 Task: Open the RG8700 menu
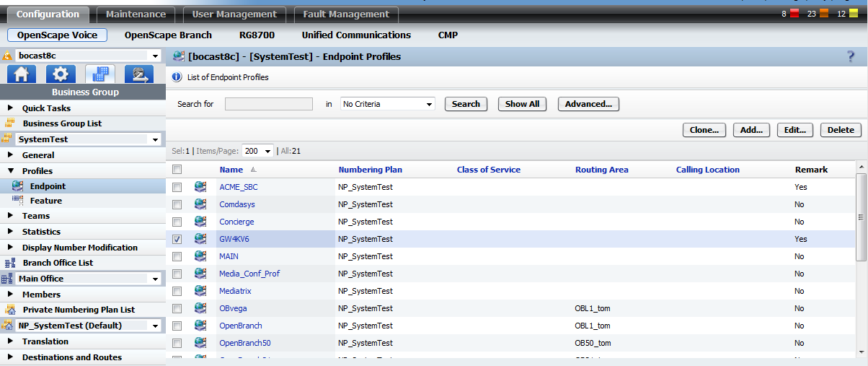(257, 35)
